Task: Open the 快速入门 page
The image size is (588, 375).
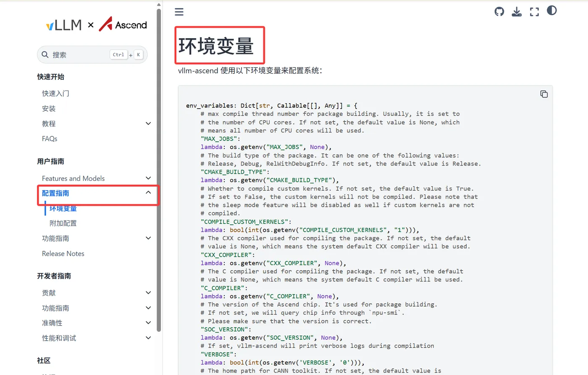Action: click(x=55, y=94)
